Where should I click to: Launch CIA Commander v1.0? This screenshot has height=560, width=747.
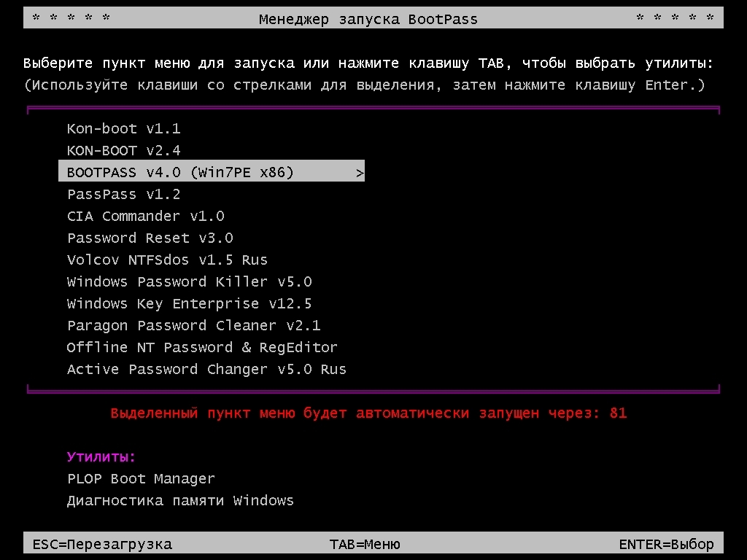pyautogui.click(x=145, y=217)
